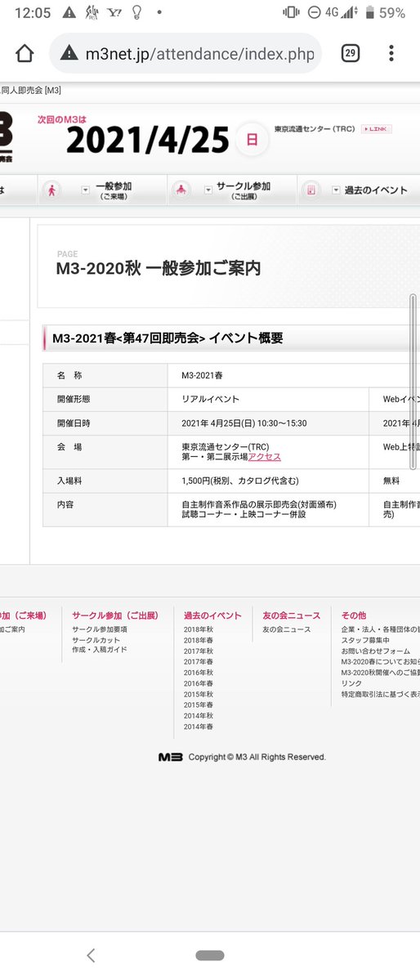Open footer link M3-2020春についてお知らせ
The width and height of the screenshot is (420, 980).
pos(381,662)
